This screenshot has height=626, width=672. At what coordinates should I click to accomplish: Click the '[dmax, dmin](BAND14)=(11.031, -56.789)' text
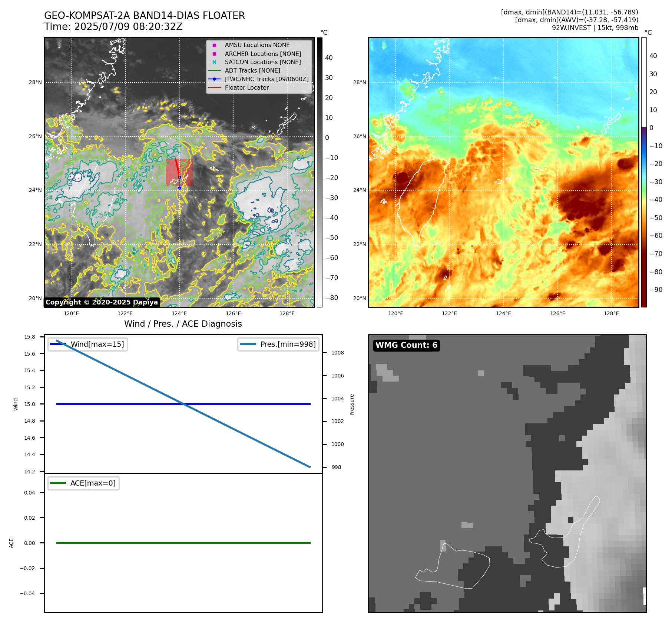pos(570,12)
